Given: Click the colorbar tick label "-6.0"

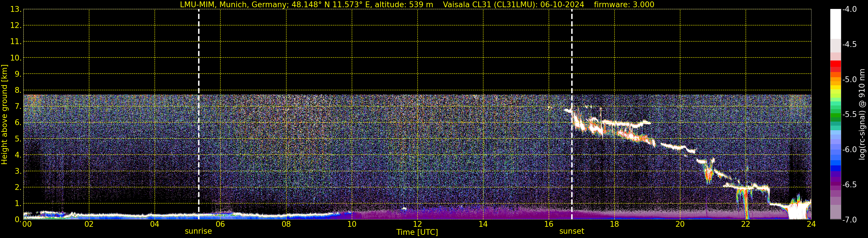Looking at the screenshot, I should point(849,150).
